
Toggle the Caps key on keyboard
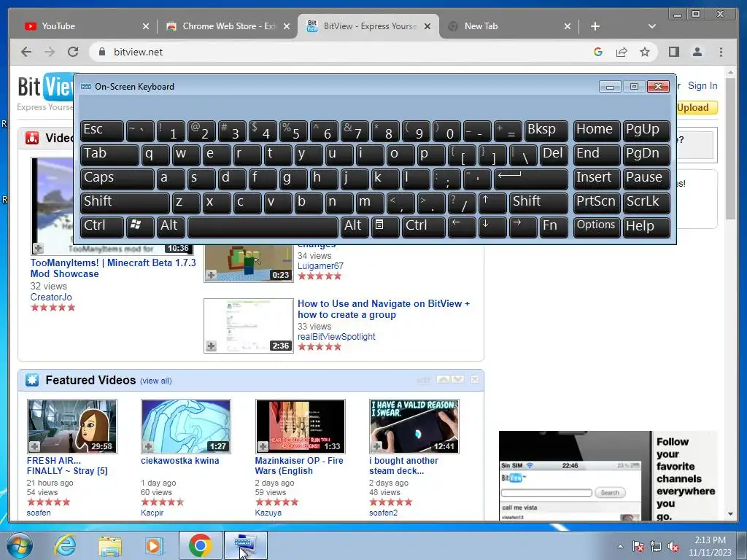click(x=117, y=179)
